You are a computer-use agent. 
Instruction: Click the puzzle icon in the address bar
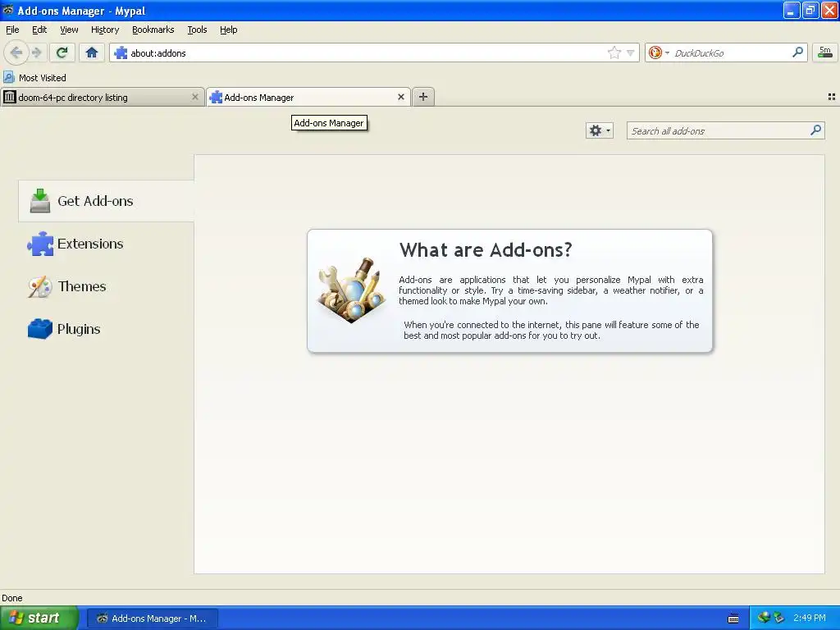point(121,52)
